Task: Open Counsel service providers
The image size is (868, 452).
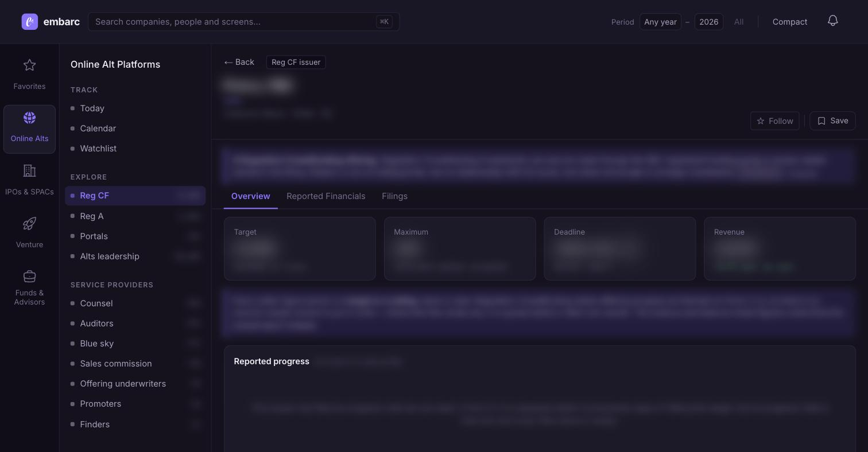Action: pos(135,303)
